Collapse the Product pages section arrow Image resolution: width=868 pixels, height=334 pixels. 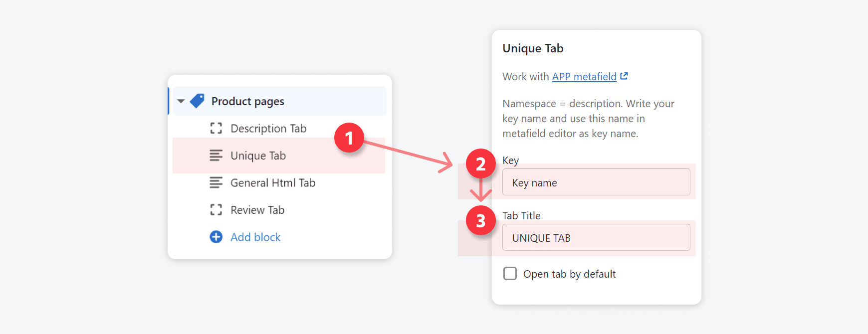point(181,101)
